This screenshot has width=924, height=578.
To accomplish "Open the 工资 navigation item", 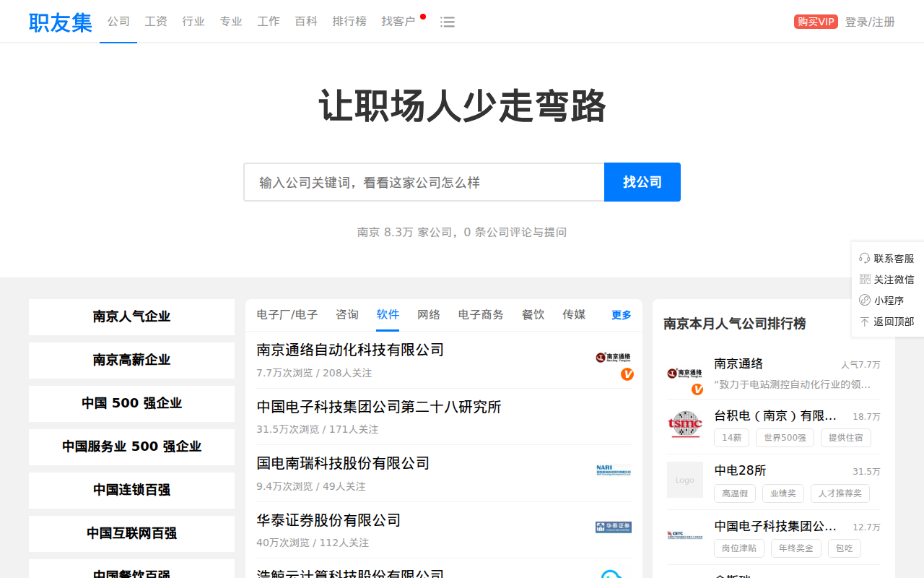I will 156,22.
